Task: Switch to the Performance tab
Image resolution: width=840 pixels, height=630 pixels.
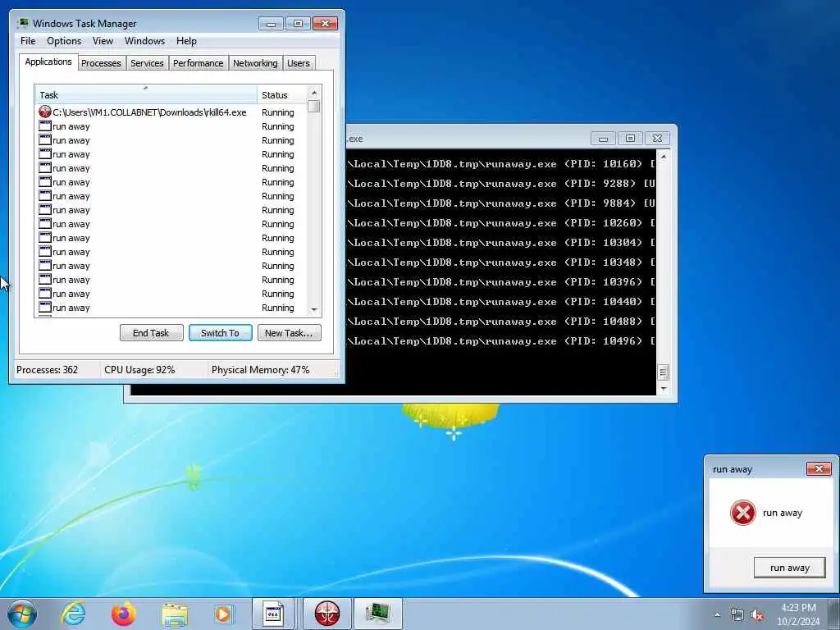Action: (x=199, y=63)
